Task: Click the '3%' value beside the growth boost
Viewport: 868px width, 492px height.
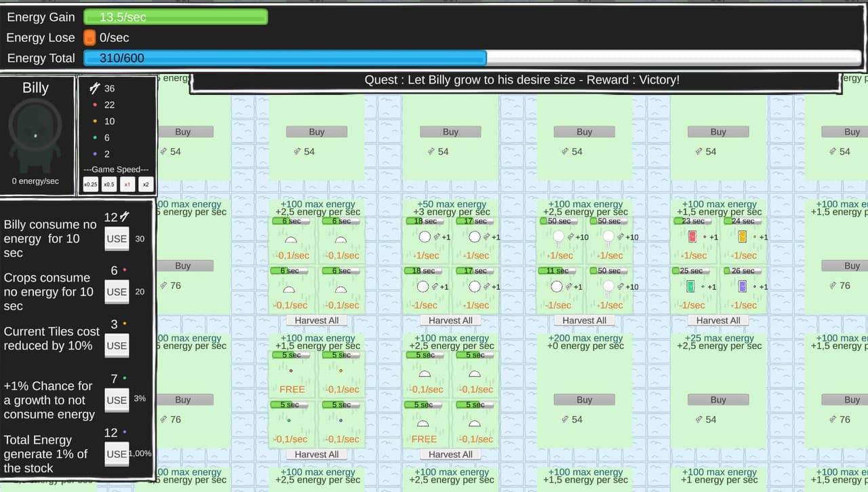Action: (140, 398)
